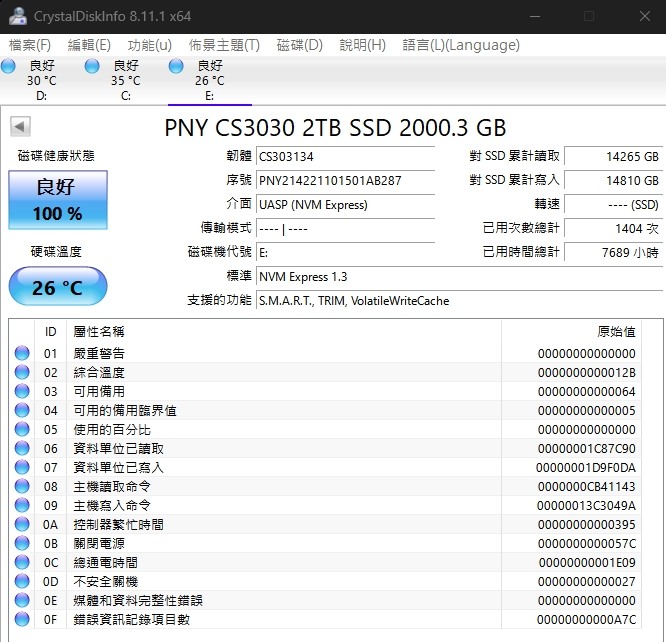Open the 檔案(F) menu

coord(30,45)
